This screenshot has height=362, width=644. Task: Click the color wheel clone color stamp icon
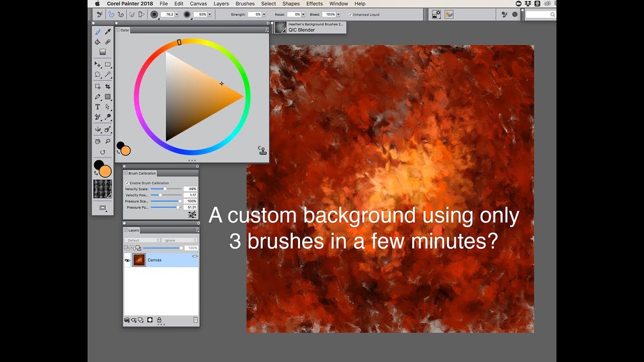262,150
